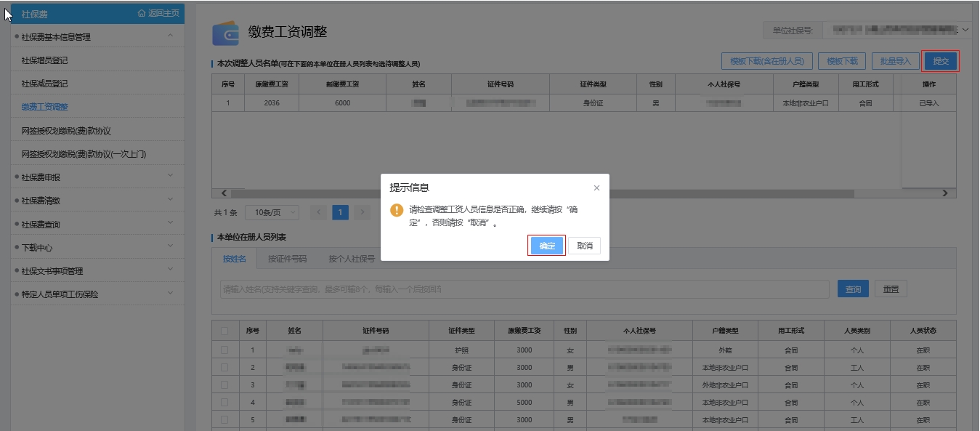Click the wallet icon beside 缴费工资调整
This screenshot has width=980, height=431.
pos(225,33)
